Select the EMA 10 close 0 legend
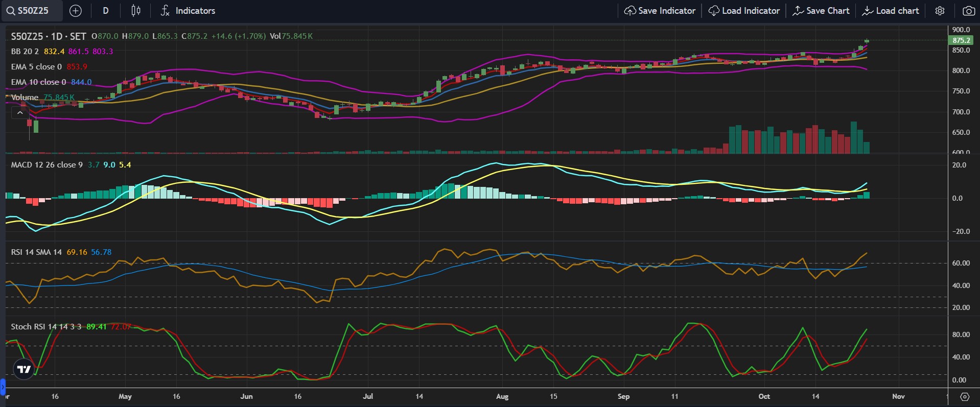 tap(38, 82)
